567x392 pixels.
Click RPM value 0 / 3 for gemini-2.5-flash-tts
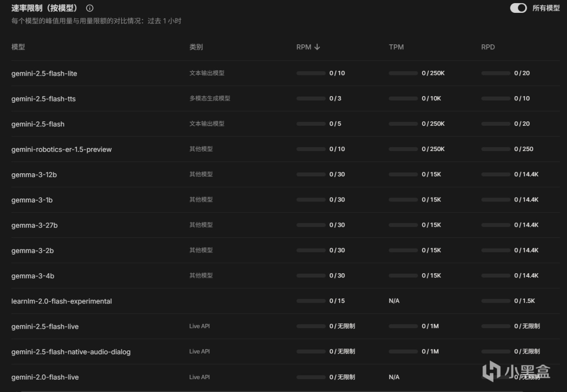click(x=335, y=98)
